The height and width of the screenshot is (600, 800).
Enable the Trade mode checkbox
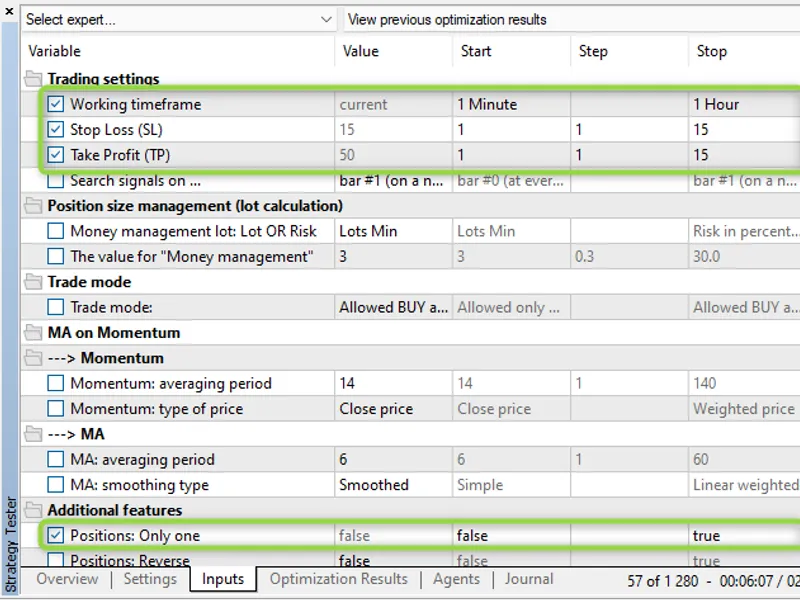tap(56, 307)
